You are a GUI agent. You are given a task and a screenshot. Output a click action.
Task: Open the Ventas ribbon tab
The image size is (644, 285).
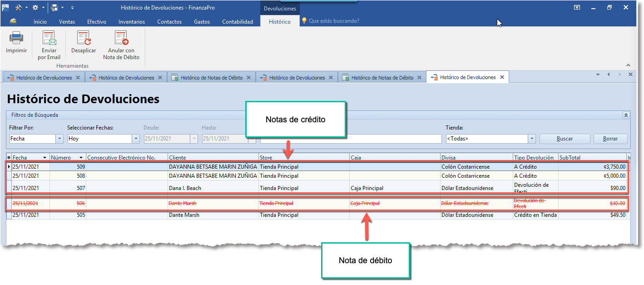[67, 21]
